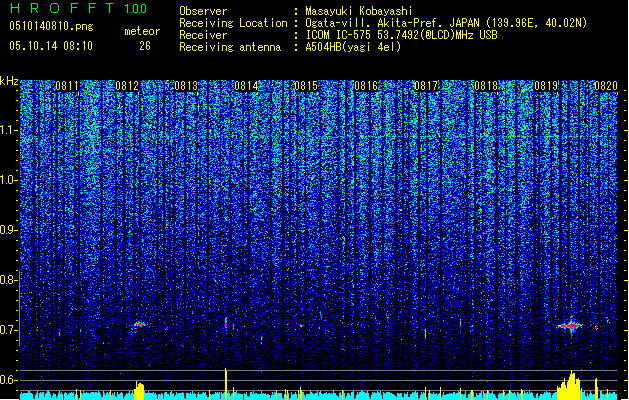Screen dimensions: 629x400
Task: Click the 0817 time marker
Action: [x=426, y=86]
